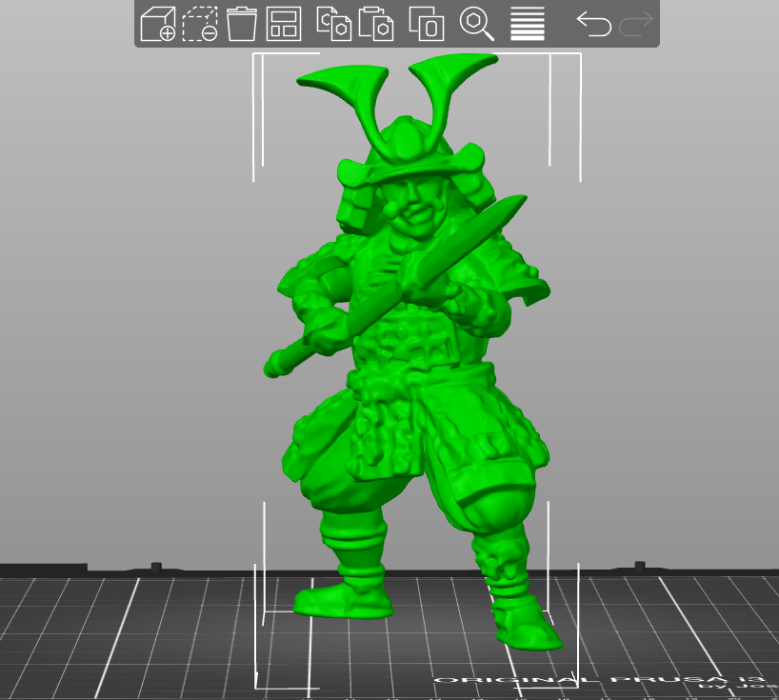Delete all objects with trash icon
This screenshot has height=700, width=779.
click(242, 24)
